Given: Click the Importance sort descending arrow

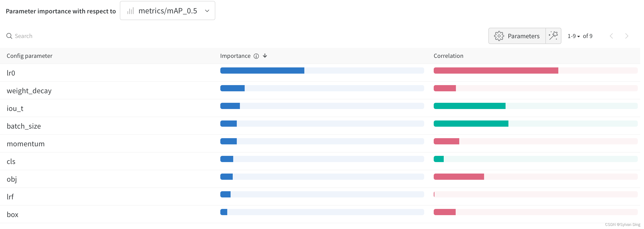Looking at the screenshot, I should pyautogui.click(x=265, y=55).
